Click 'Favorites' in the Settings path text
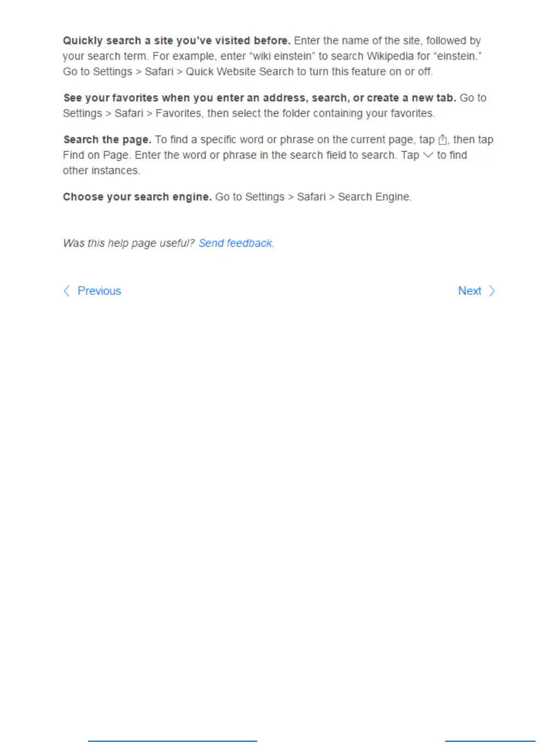Screen dimensions: 559x756 point(178,114)
